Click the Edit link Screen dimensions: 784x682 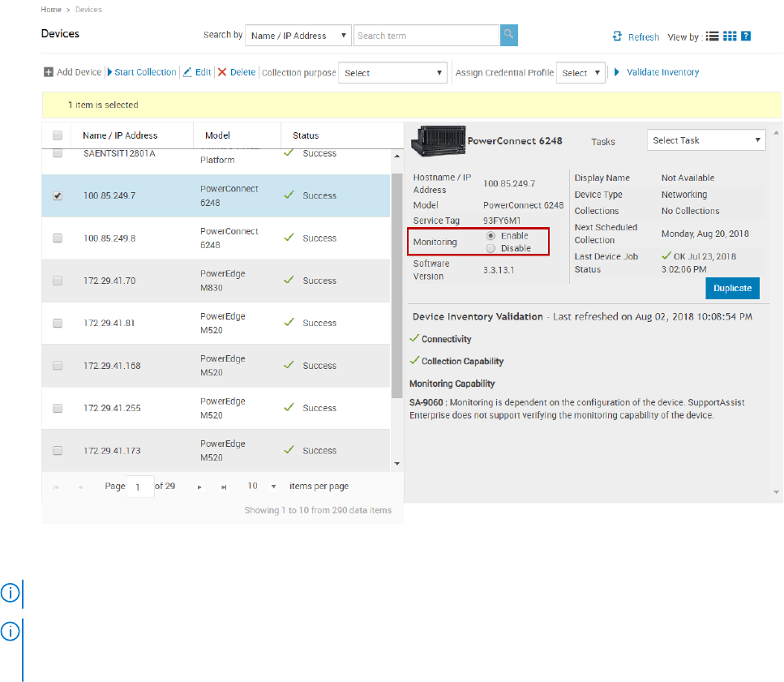[203, 72]
